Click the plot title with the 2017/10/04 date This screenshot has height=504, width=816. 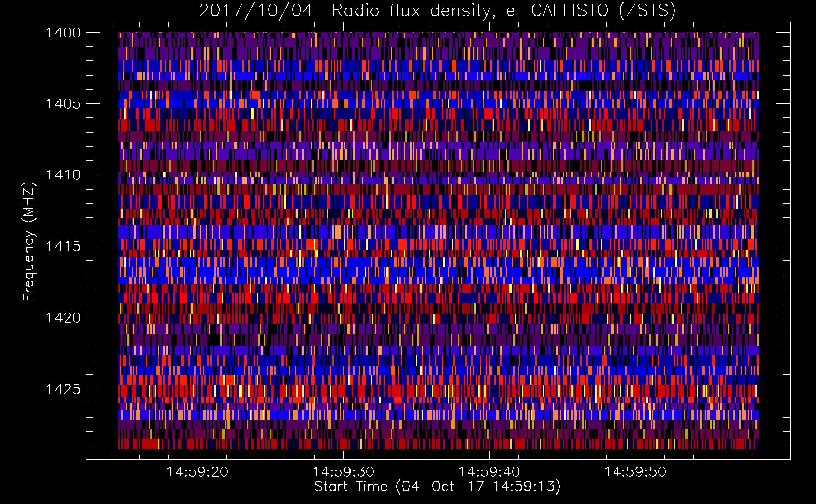437,11
